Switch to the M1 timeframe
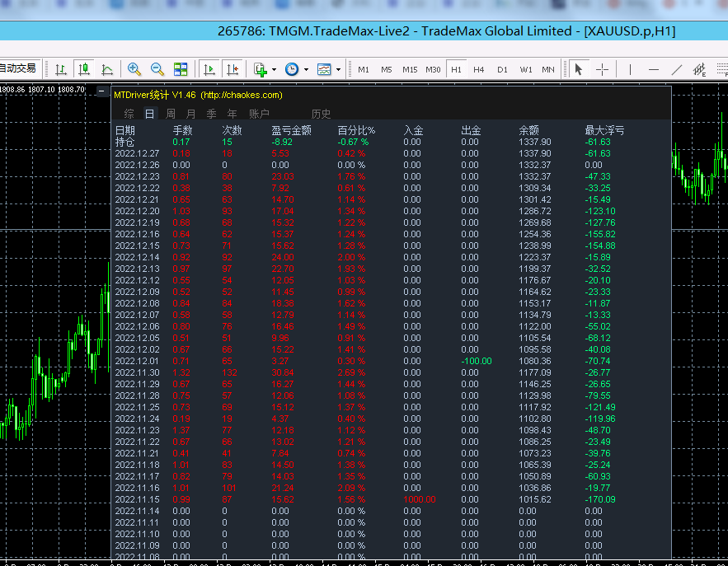The image size is (728, 566). click(364, 69)
